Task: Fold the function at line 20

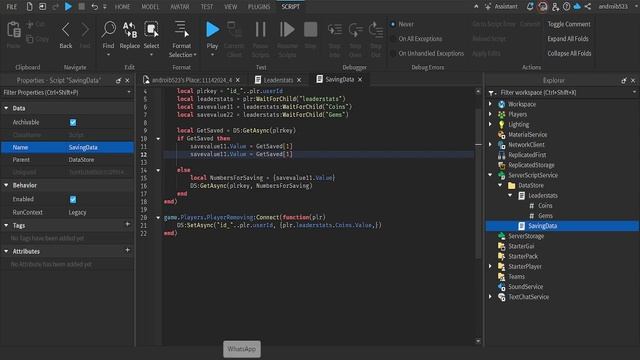Action: coord(158,218)
